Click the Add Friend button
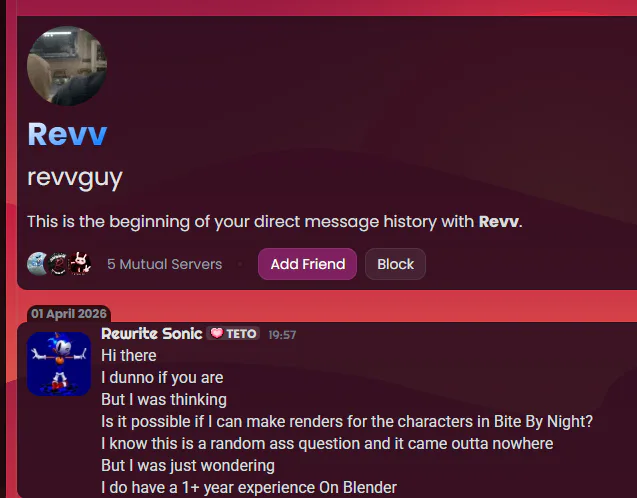This screenshot has width=637, height=498. (x=308, y=264)
